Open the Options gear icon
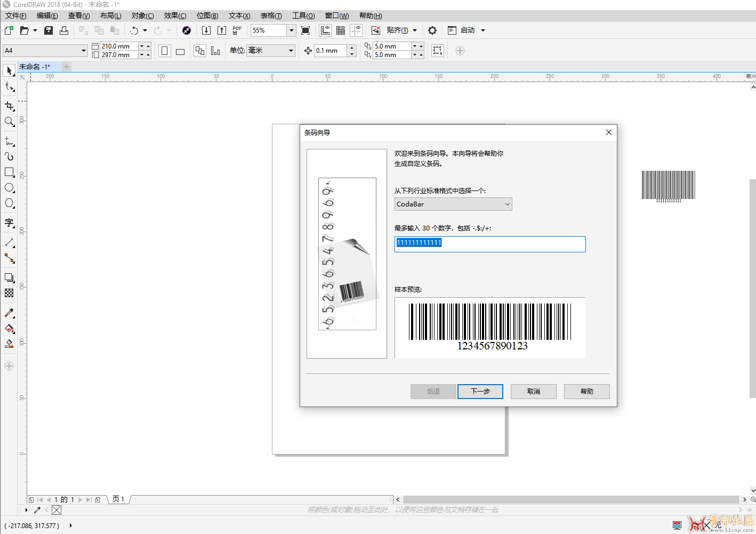 point(432,30)
